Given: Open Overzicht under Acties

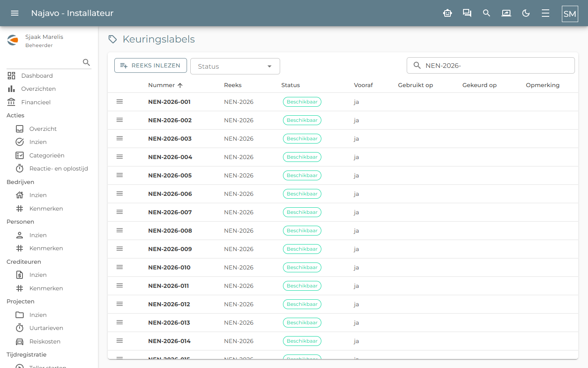Looking at the screenshot, I should click(43, 129).
